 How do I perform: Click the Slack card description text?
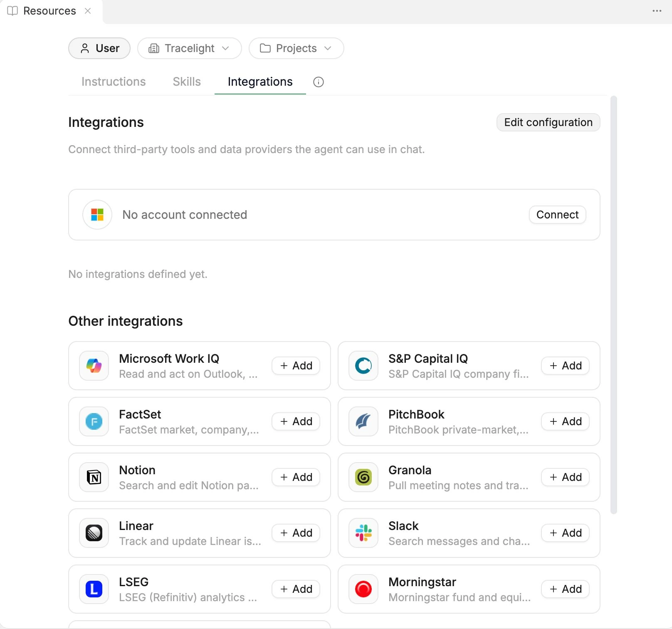459,541
